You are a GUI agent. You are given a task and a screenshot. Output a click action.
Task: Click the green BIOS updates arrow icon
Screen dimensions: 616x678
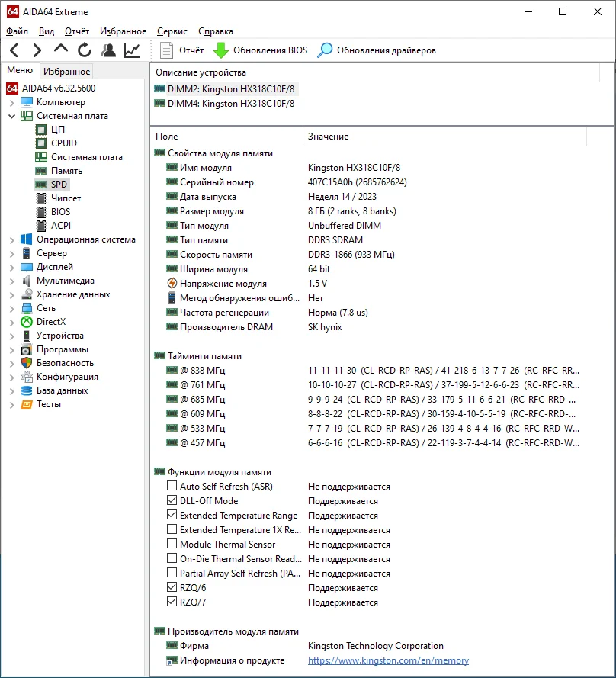(x=221, y=50)
